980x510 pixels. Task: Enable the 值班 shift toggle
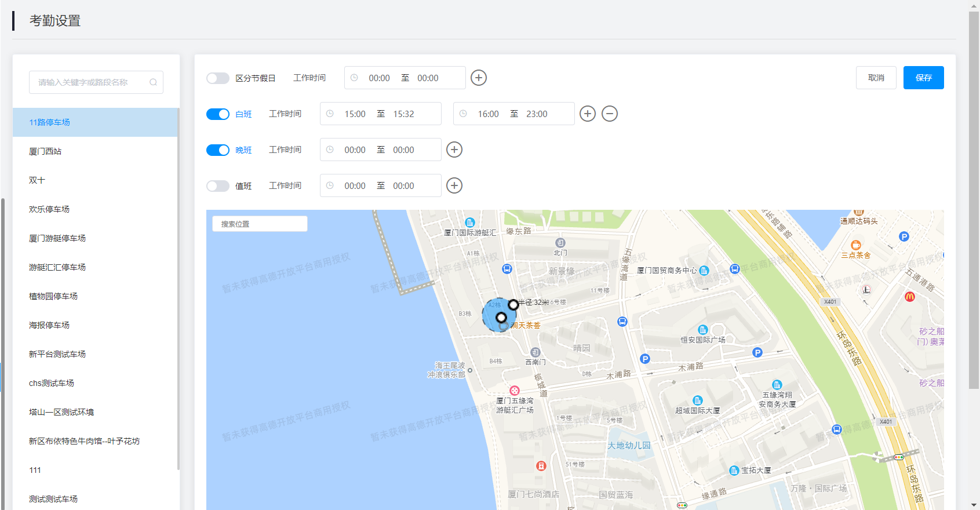(x=218, y=186)
